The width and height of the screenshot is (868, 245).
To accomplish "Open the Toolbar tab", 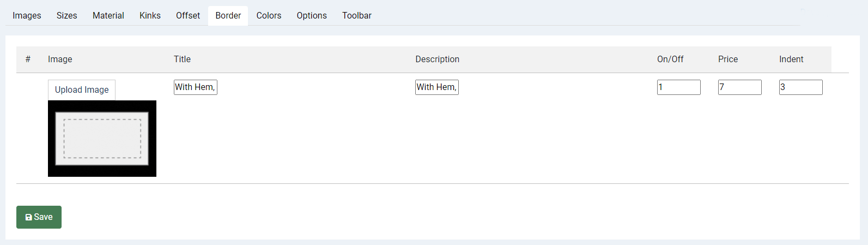I will coord(357,15).
